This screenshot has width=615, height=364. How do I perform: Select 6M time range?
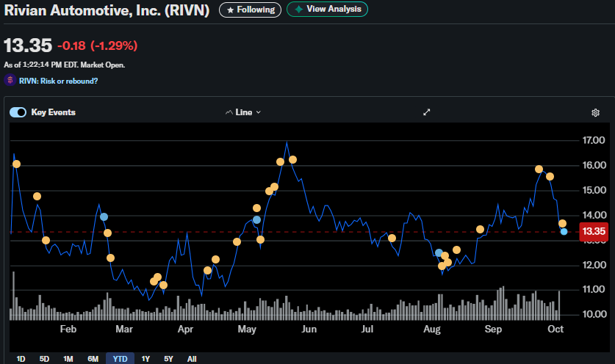[x=93, y=359]
